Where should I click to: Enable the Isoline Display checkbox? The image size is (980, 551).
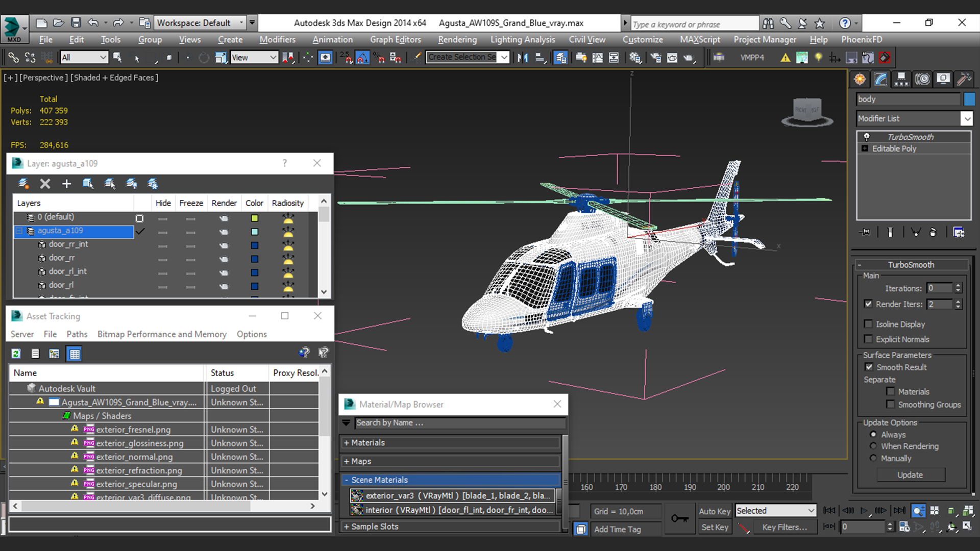click(868, 324)
